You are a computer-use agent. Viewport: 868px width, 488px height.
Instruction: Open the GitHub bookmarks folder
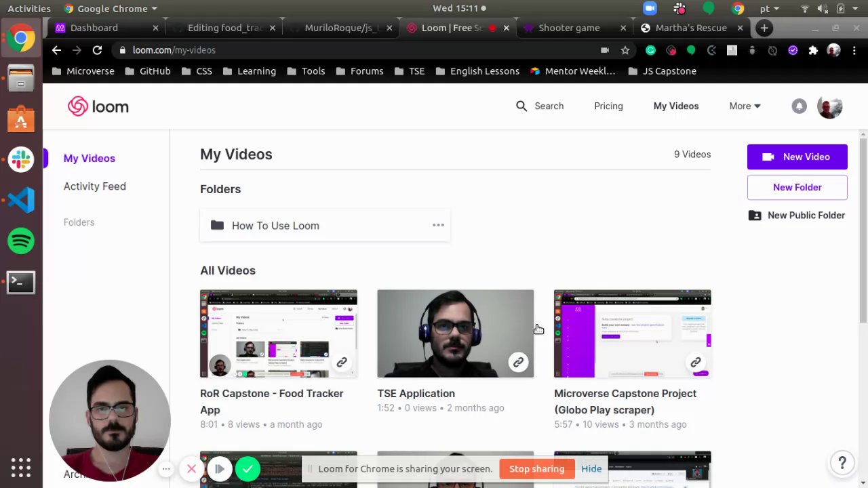point(147,71)
